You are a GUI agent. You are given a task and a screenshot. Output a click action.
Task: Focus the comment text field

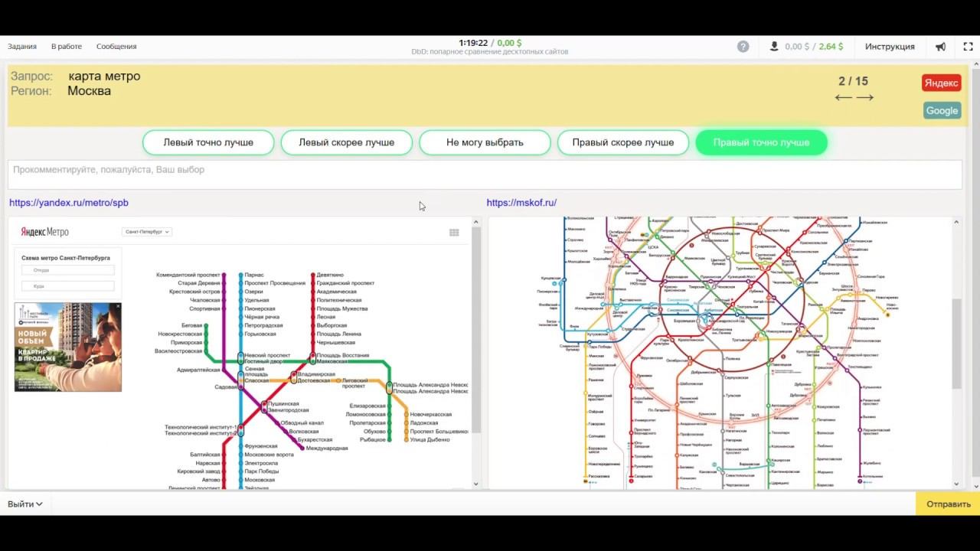coord(485,174)
